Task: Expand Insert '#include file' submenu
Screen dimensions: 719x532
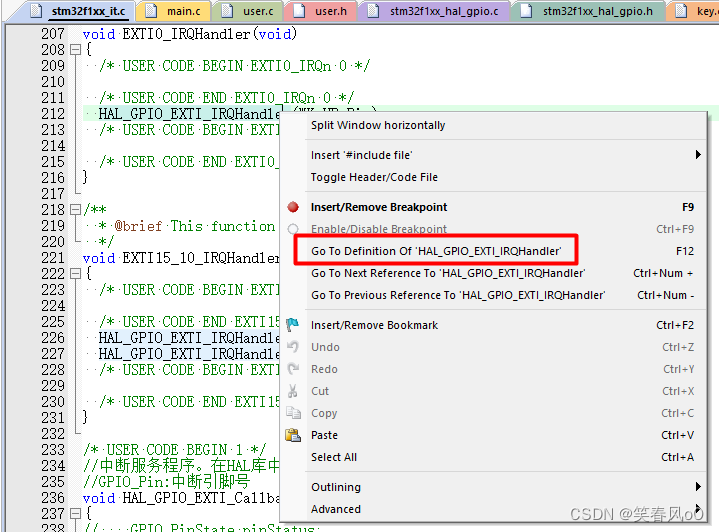Action: (493, 155)
